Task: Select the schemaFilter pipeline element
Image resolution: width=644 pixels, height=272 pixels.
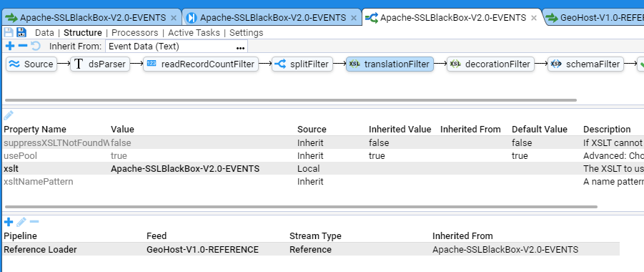Action: [x=585, y=64]
